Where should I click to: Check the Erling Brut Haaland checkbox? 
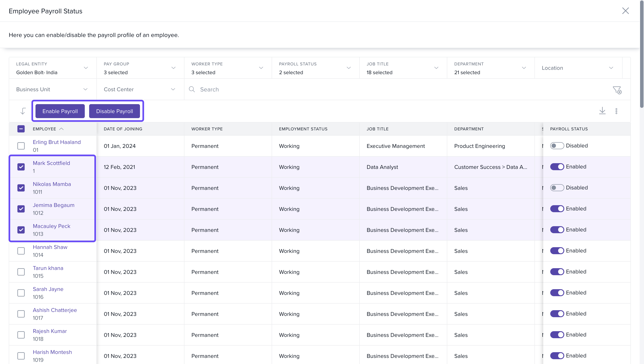(x=21, y=146)
